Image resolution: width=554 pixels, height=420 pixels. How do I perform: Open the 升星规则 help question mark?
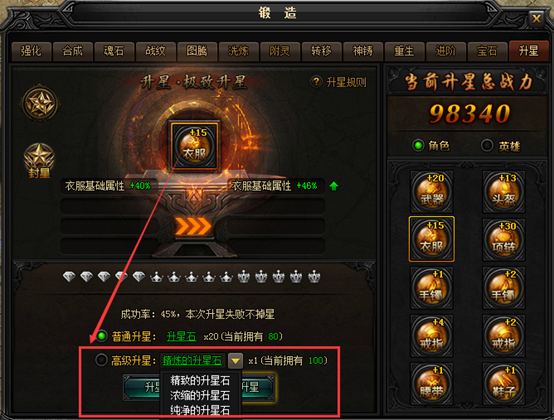click(x=316, y=82)
